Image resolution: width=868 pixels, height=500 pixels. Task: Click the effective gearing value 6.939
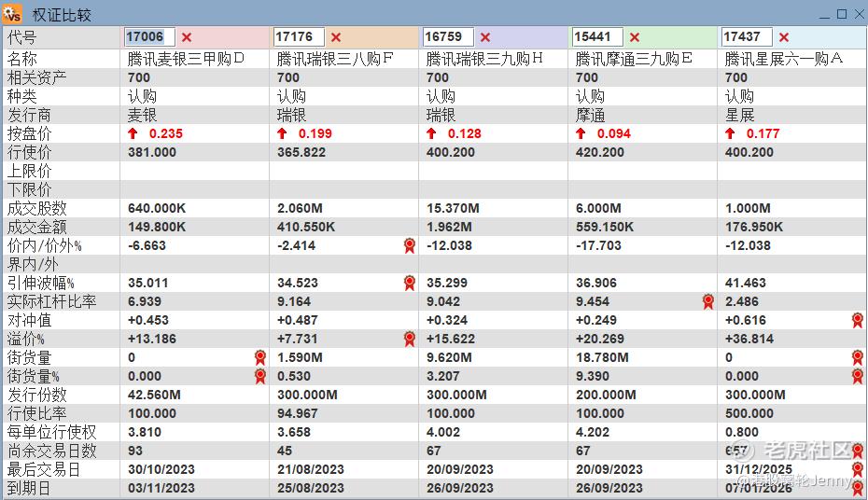click(145, 301)
